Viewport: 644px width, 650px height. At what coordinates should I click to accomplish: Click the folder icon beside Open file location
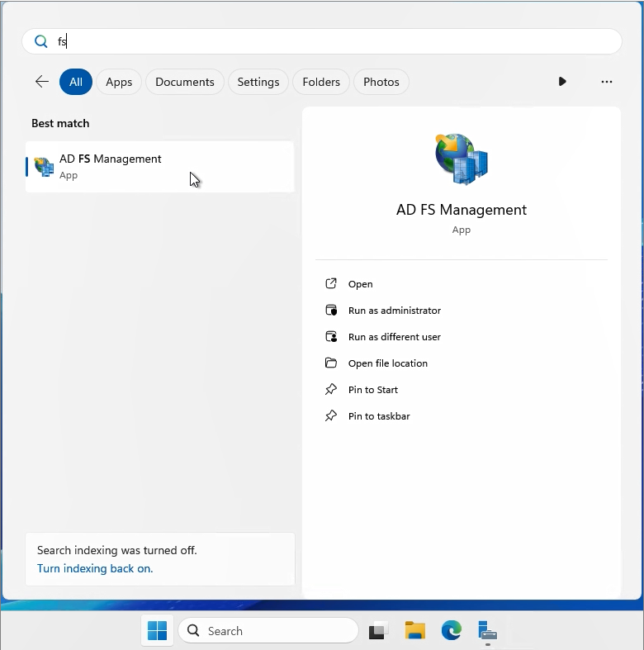coord(331,363)
